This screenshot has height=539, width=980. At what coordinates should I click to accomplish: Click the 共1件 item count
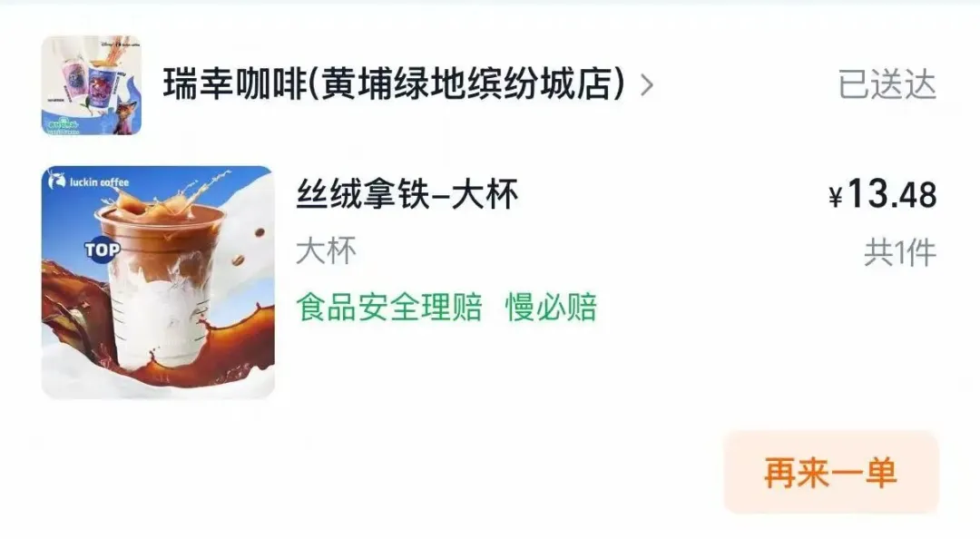pyautogui.click(x=900, y=253)
